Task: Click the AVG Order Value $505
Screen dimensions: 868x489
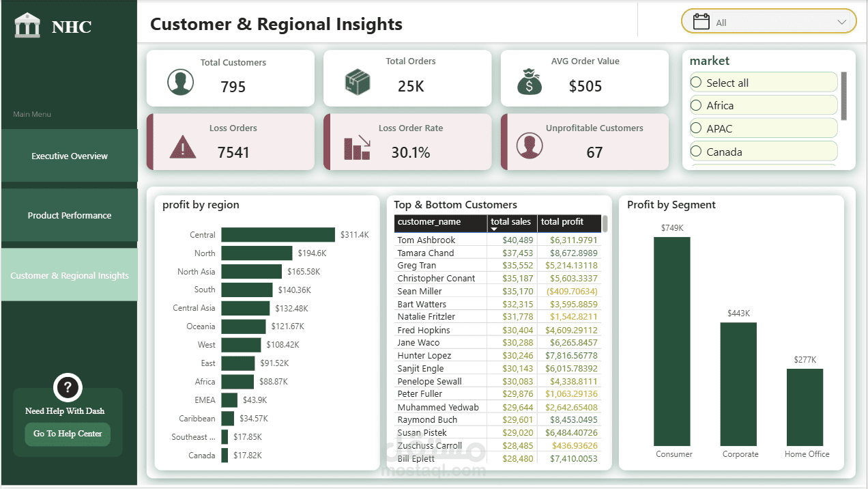Action: pos(585,85)
